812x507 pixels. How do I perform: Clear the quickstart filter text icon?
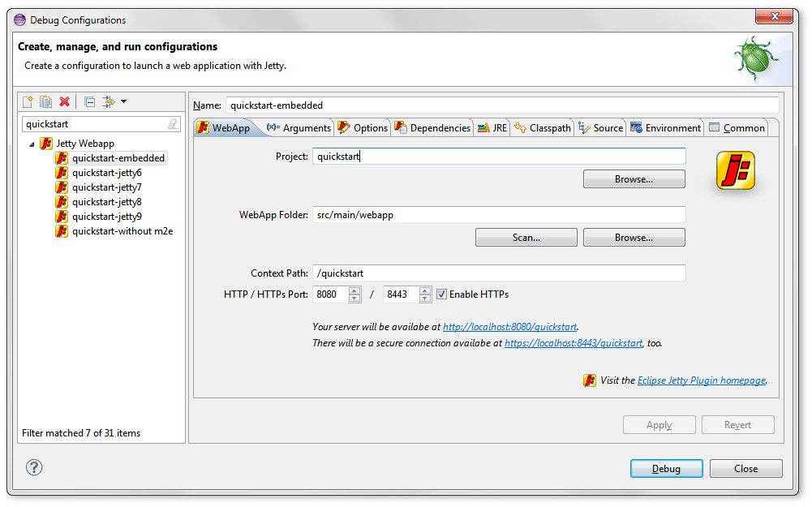point(172,124)
